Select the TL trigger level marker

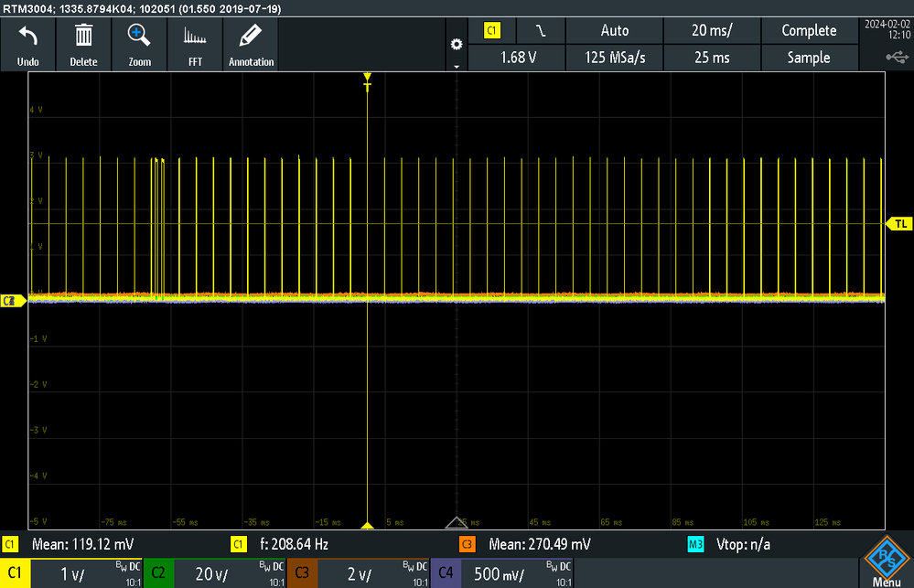pos(899,224)
